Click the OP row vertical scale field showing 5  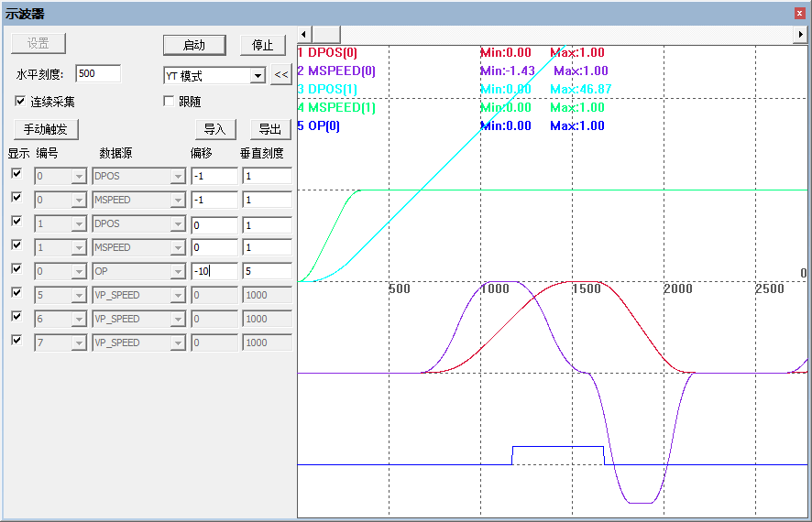pos(268,271)
